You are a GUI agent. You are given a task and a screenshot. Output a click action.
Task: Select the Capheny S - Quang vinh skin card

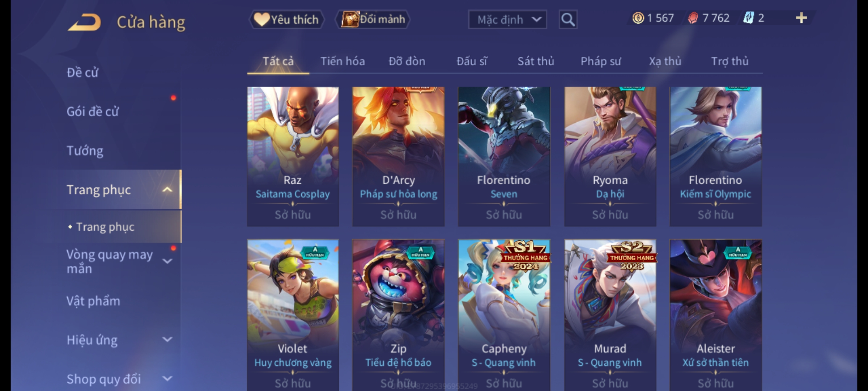coord(504,315)
